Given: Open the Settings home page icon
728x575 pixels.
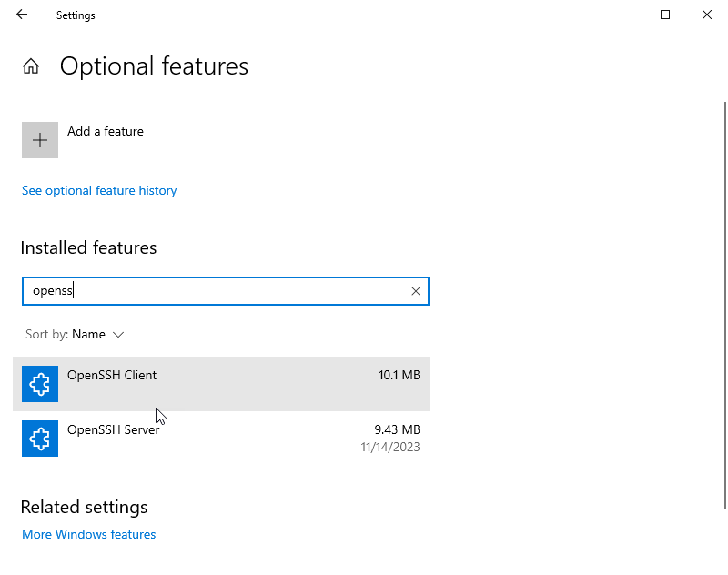Looking at the screenshot, I should coord(31,66).
